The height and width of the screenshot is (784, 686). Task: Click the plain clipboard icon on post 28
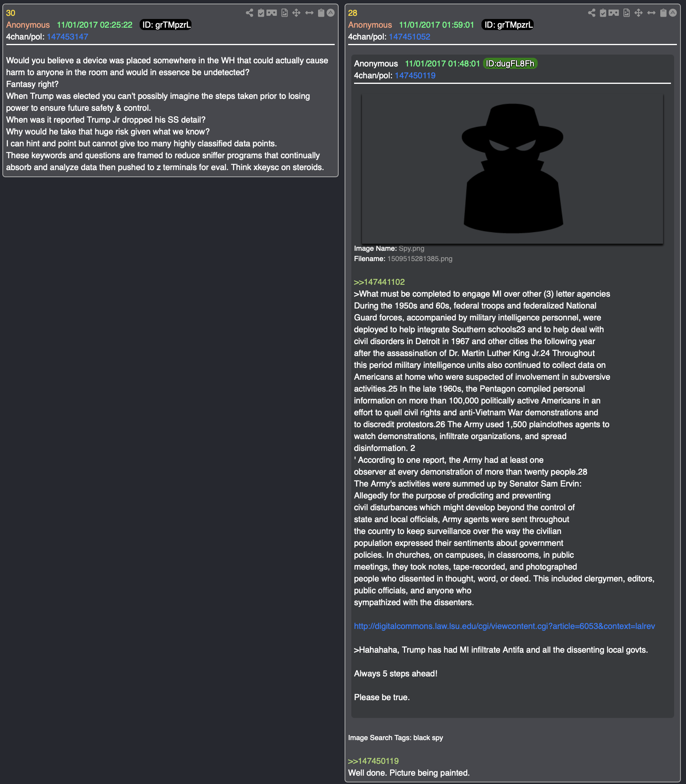point(663,13)
